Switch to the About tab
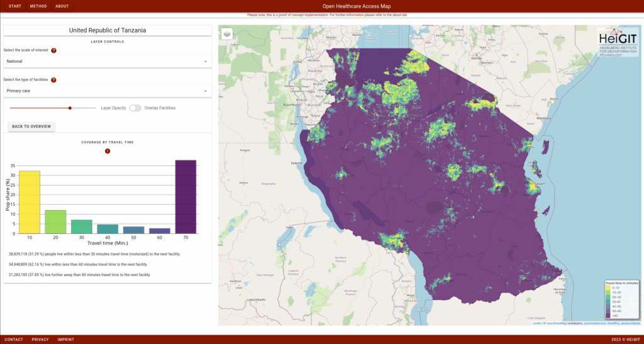This screenshot has width=644, height=344. 62,6
